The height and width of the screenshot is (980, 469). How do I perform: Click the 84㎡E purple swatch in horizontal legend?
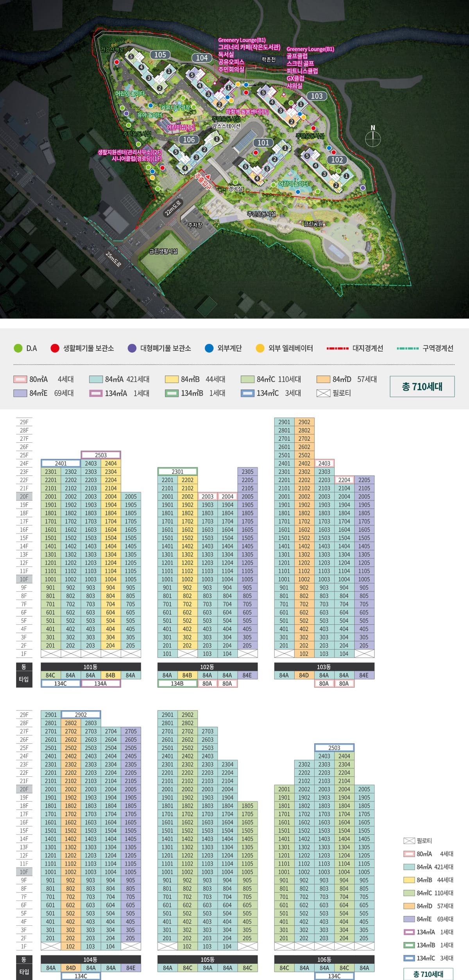(20, 393)
